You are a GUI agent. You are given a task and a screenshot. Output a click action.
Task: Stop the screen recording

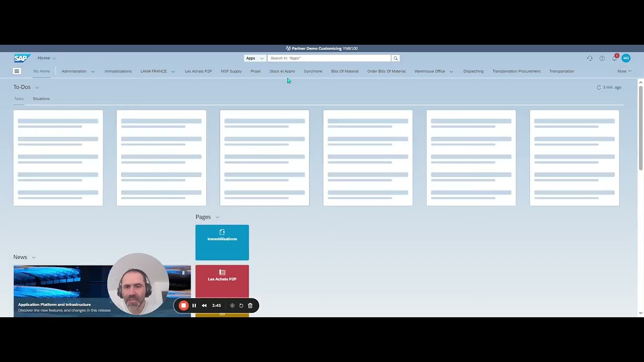tap(184, 306)
